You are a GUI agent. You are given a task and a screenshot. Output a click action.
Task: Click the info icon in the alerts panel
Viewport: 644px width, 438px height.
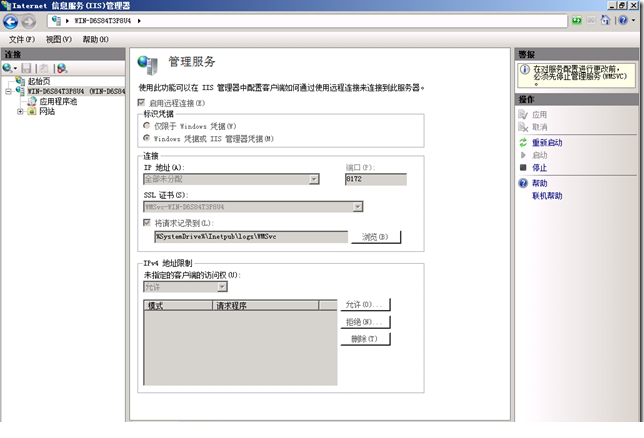(x=524, y=69)
